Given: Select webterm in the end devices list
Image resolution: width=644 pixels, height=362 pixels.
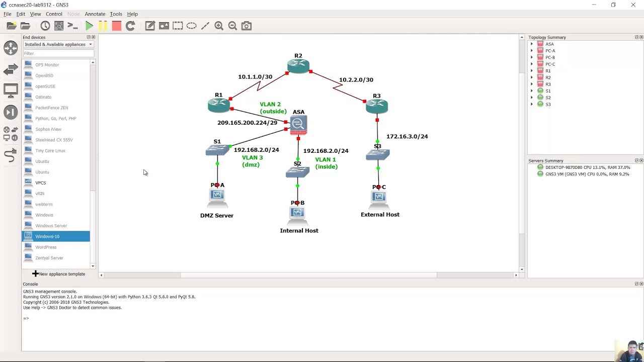Looking at the screenshot, I should [56, 204].
